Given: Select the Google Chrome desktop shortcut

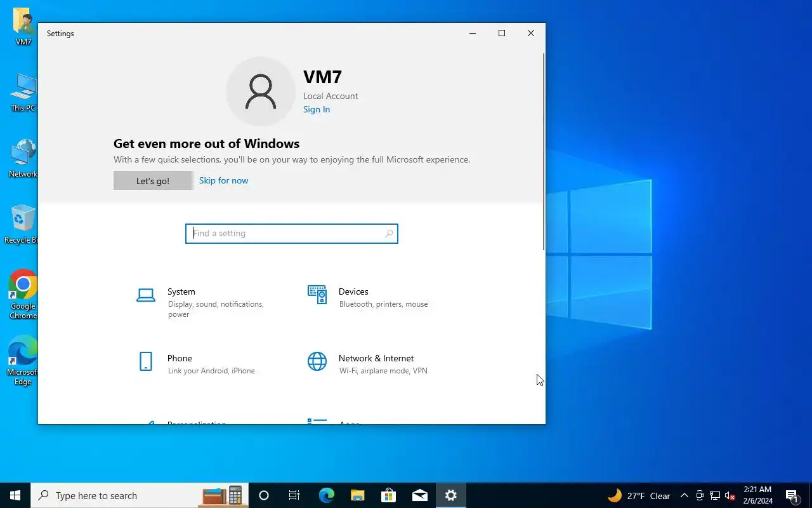Looking at the screenshot, I should 23,295.
